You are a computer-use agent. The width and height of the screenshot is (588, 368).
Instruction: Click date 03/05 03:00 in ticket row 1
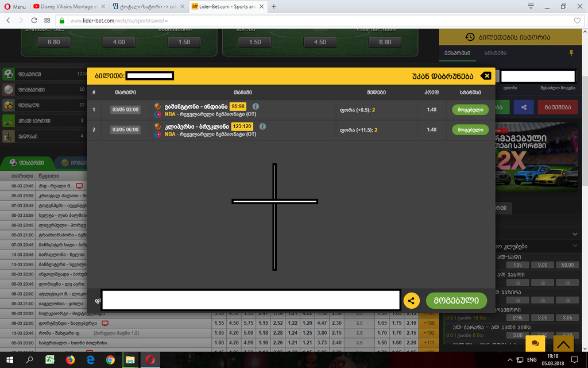125,110
